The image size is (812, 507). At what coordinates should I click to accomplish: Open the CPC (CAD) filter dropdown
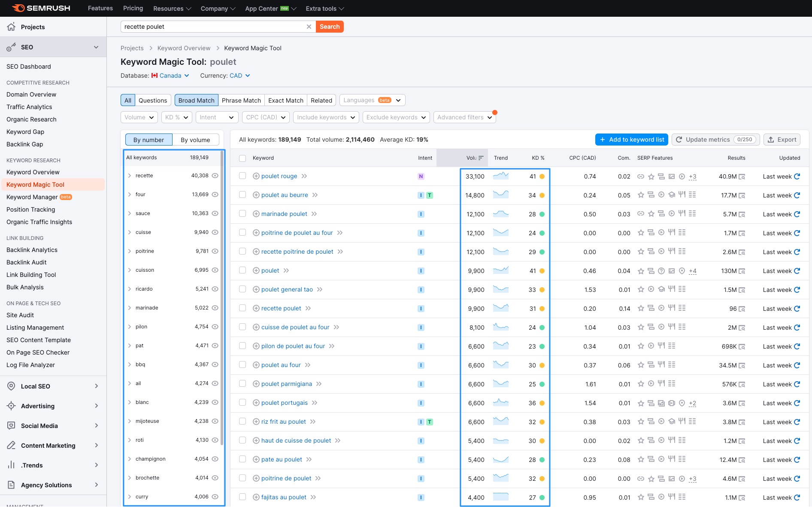[x=266, y=117]
